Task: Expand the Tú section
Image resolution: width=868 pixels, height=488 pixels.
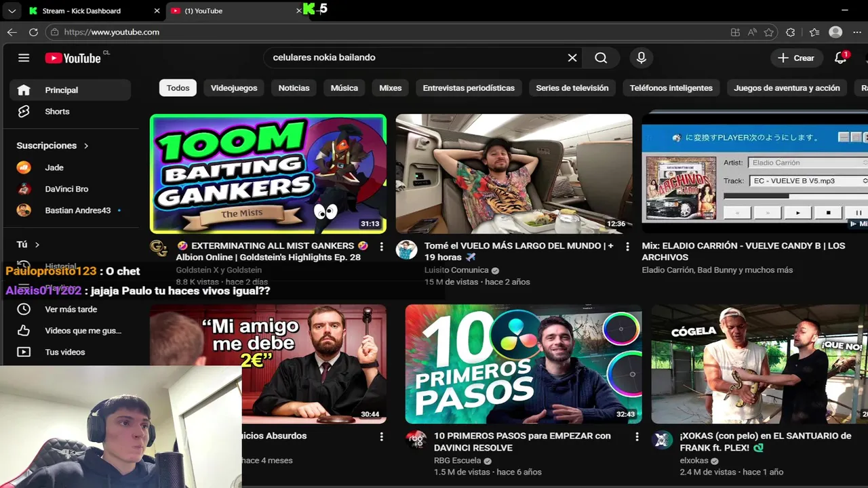Action: [x=28, y=244]
